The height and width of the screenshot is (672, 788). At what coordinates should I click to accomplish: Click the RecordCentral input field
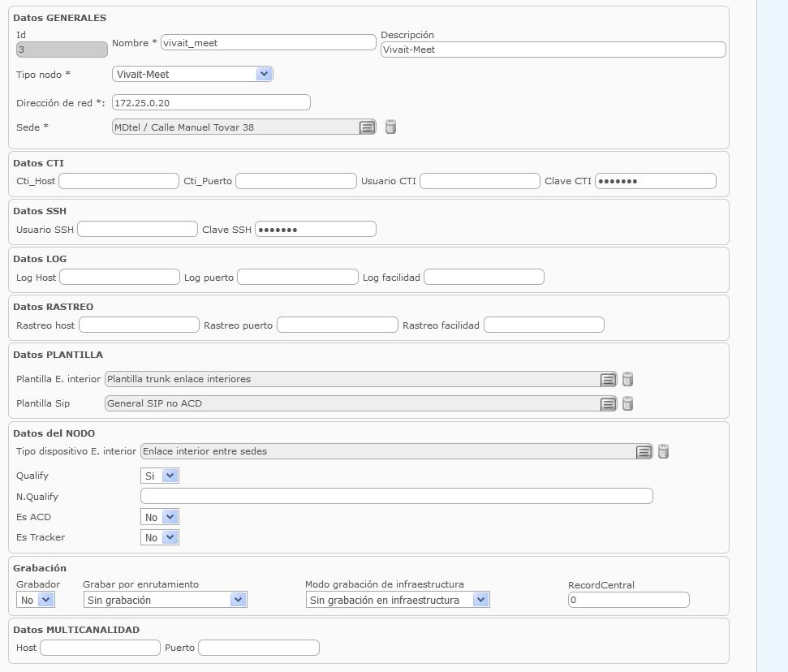pyautogui.click(x=629, y=600)
